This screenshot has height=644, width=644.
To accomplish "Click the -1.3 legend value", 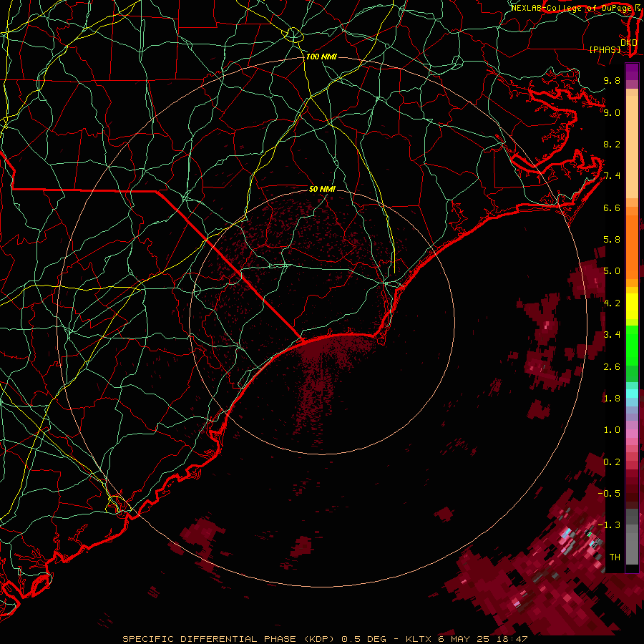I will pos(609,525).
